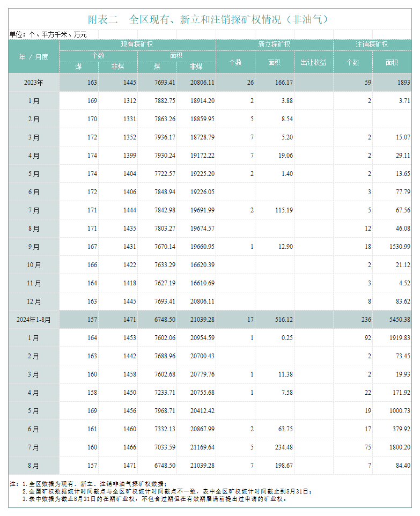The width and height of the screenshot is (420, 516).
Task: Select the 12月 row label
Action: click(x=34, y=302)
